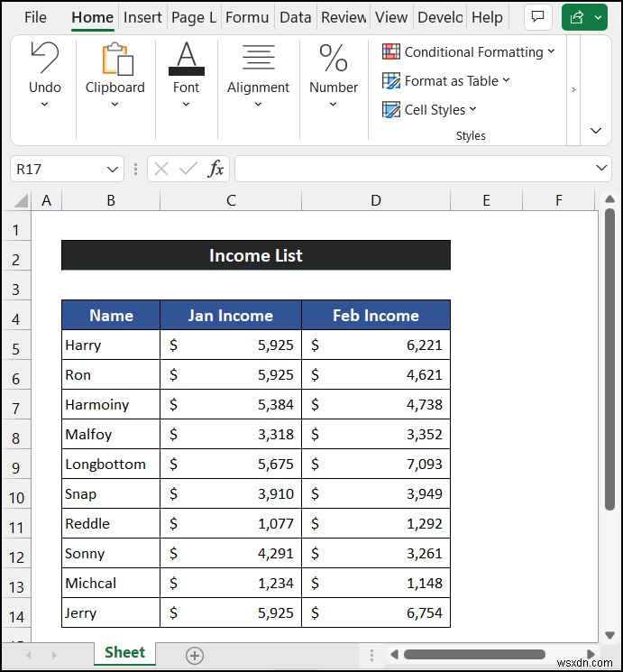Image resolution: width=623 pixels, height=672 pixels.
Task: Select the Sheet tab at bottom
Action: pyautogui.click(x=124, y=653)
